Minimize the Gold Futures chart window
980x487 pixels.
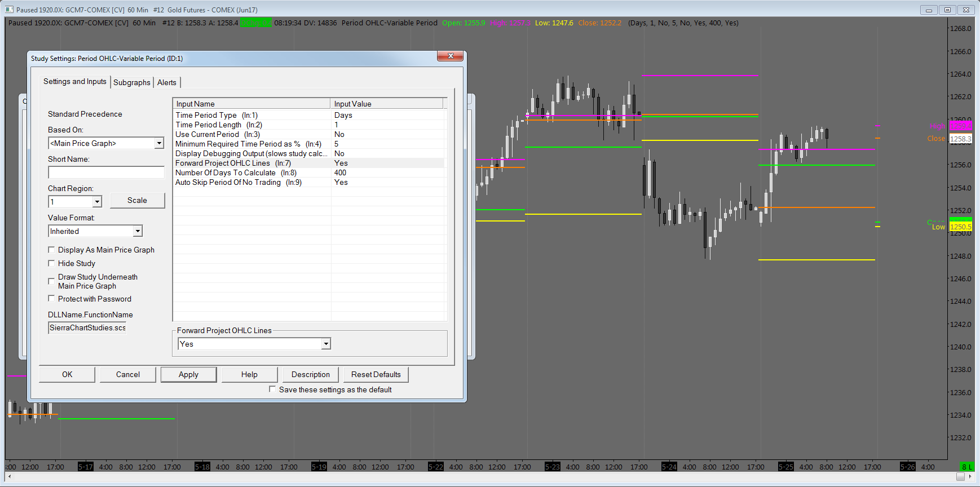[x=929, y=10]
